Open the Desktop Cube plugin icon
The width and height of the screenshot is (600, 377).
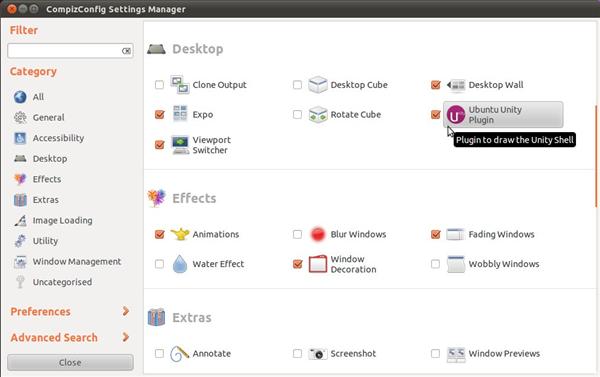click(x=318, y=85)
